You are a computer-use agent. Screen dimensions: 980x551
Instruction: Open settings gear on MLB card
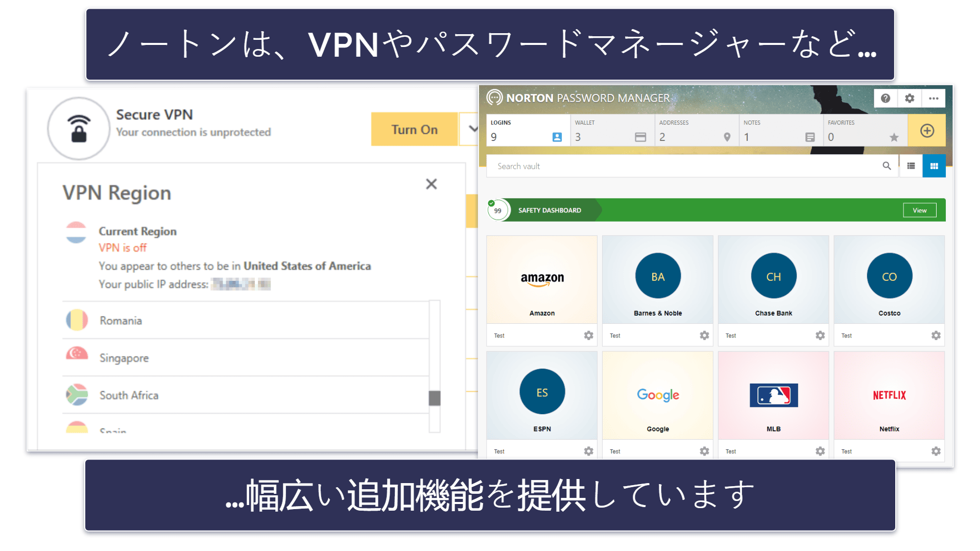click(820, 451)
